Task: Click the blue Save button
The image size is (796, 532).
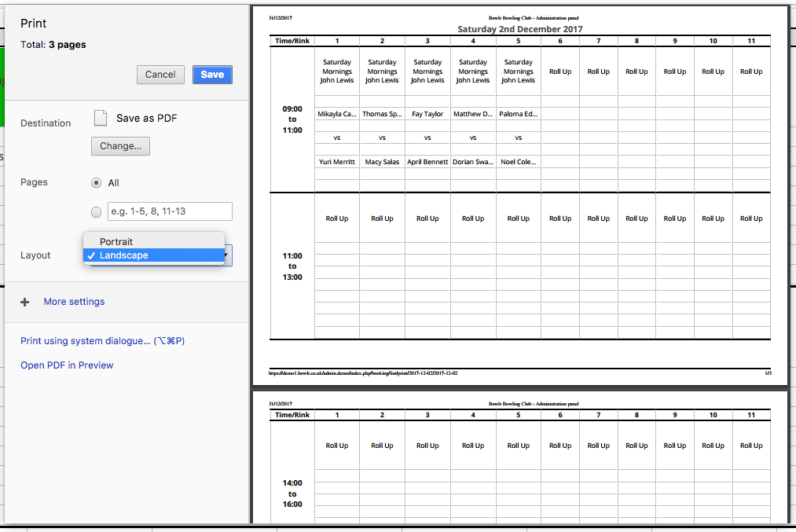Action: point(211,75)
